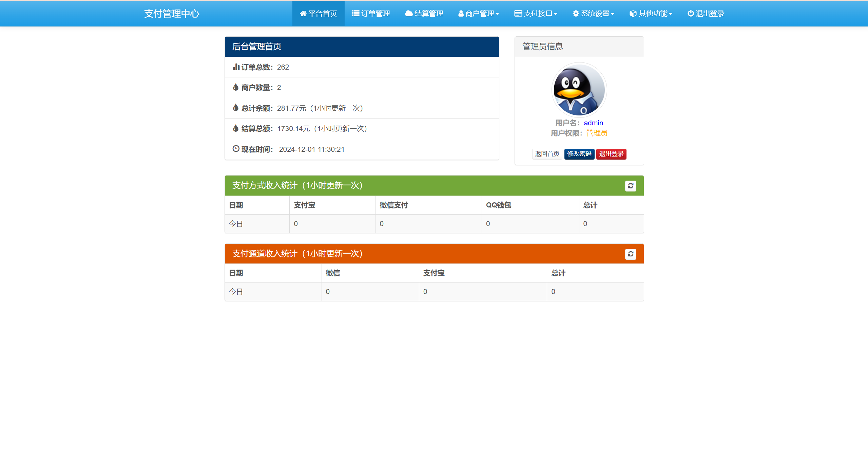Click the 支付管理中心 brand title
This screenshot has width=868, height=475.
[x=171, y=14]
